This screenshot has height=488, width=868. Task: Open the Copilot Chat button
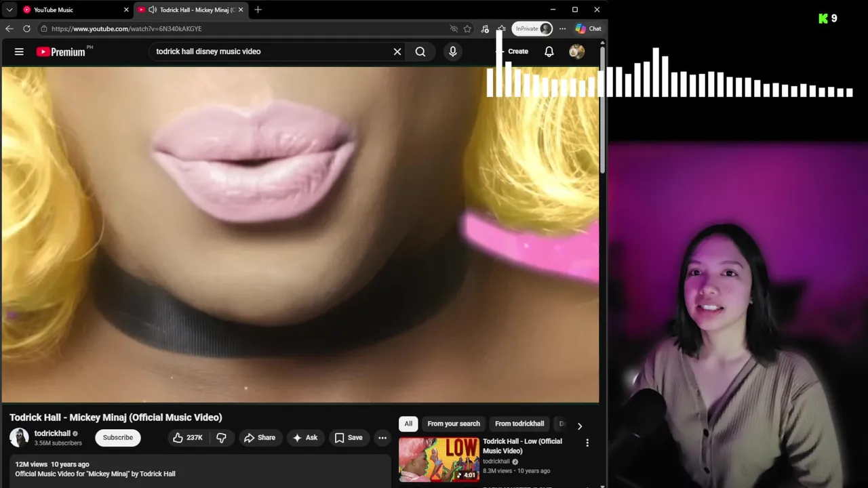coord(588,28)
